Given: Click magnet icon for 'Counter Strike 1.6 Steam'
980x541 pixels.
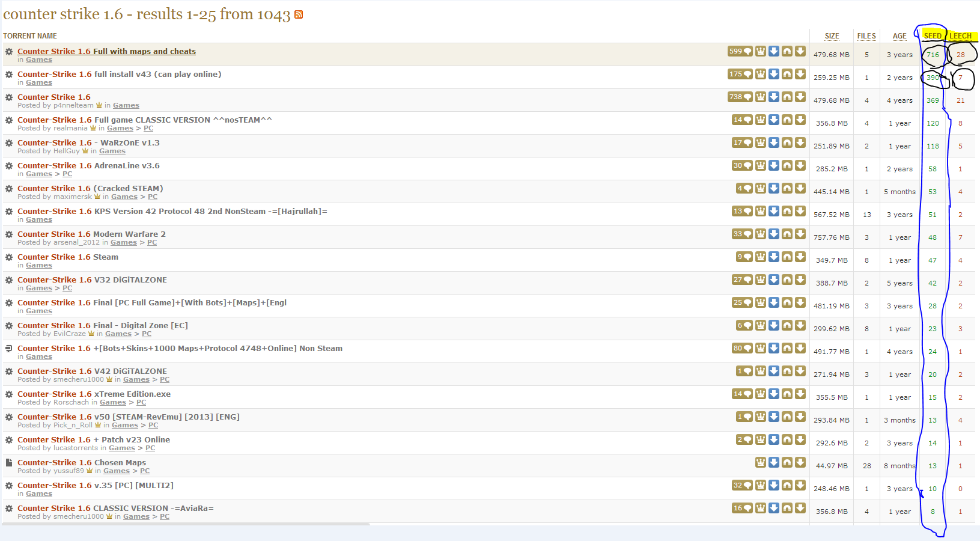Looking at the screenshot, I should pyautogui.click(x=787, y=257).
